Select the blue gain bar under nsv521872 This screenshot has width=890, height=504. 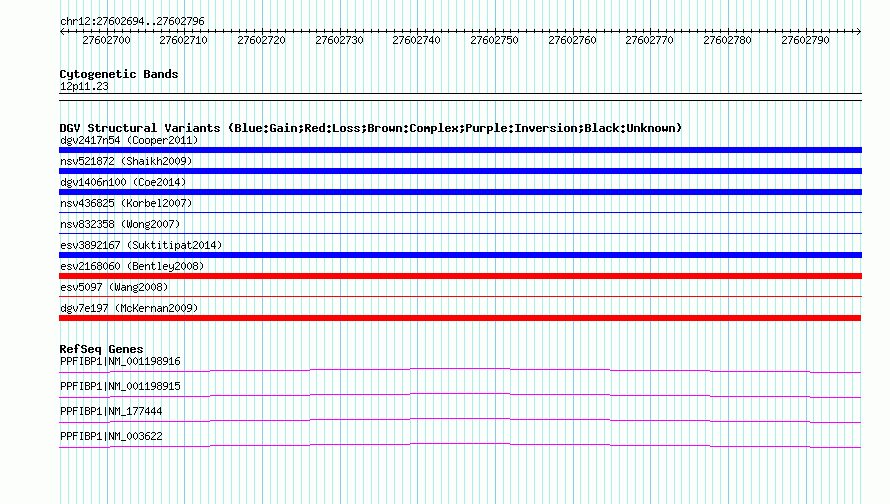[x=460, y=171]
